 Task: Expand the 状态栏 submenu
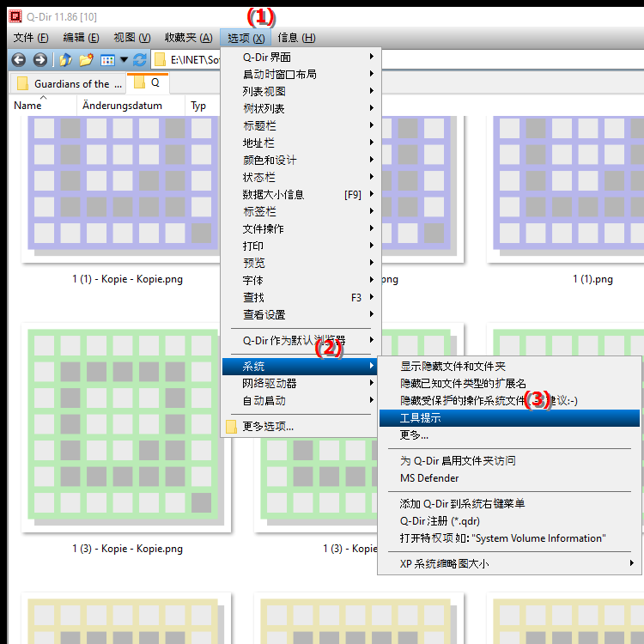point(301,178)
